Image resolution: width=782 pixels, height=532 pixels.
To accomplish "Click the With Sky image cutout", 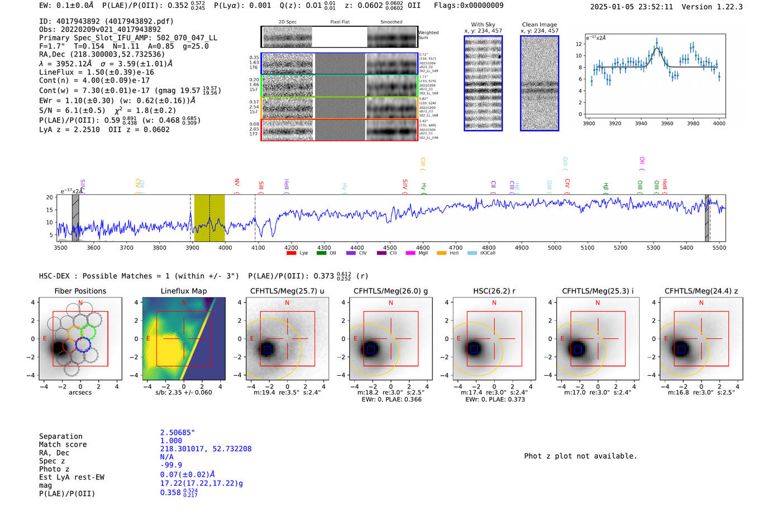I will coord(483,83).
